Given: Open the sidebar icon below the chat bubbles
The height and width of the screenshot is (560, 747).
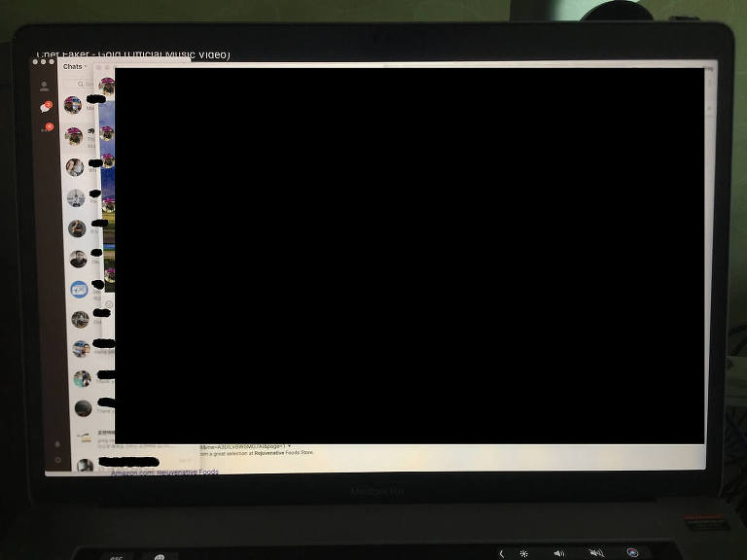Looking at the screenshot, I should tap(48, 127).
